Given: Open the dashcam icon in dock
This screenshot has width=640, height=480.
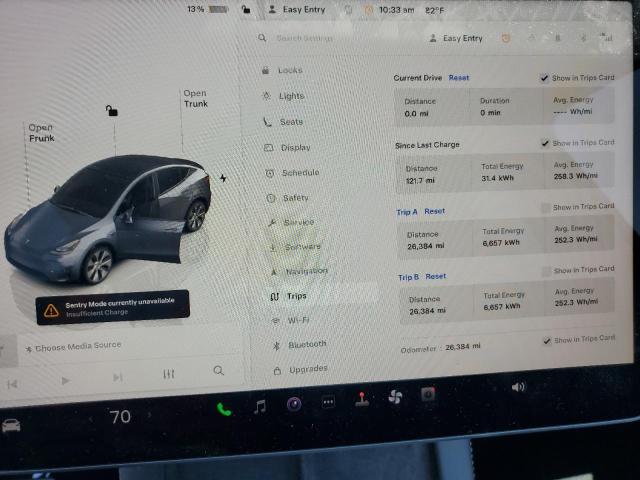Looking at the screenshot, I should point(428,394).
